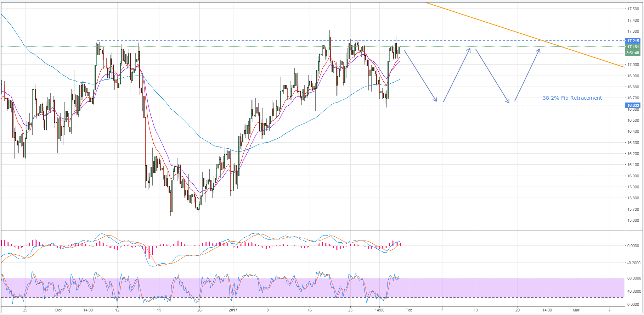Click the 15.600 price axis value

633,220
